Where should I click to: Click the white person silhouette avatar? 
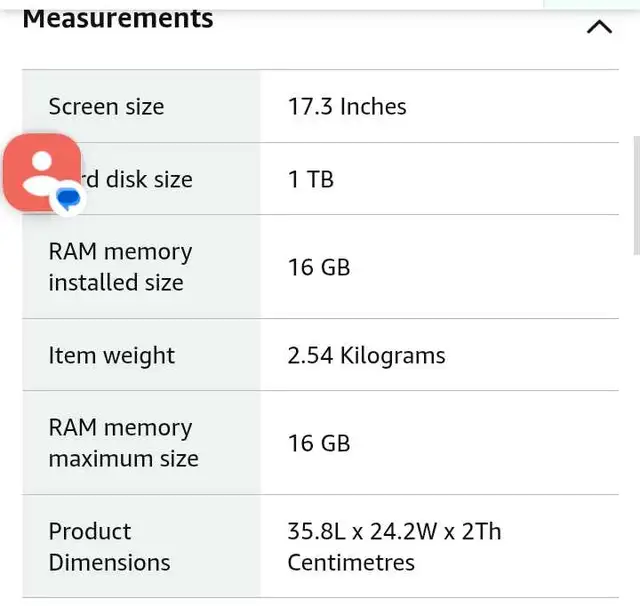pyautogui.click(x=42, y=172)
